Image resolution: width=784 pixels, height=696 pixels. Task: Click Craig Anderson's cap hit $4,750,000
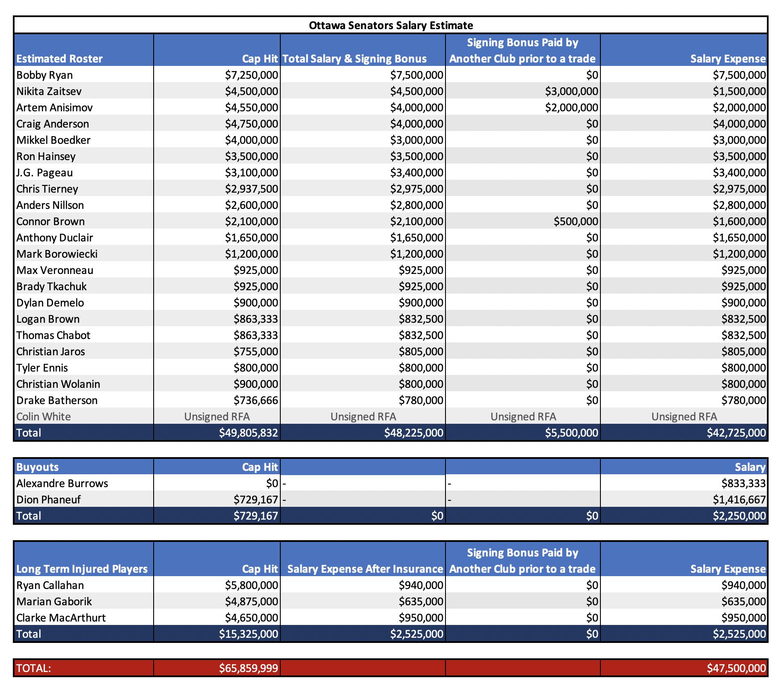click(x=217, y=124)
